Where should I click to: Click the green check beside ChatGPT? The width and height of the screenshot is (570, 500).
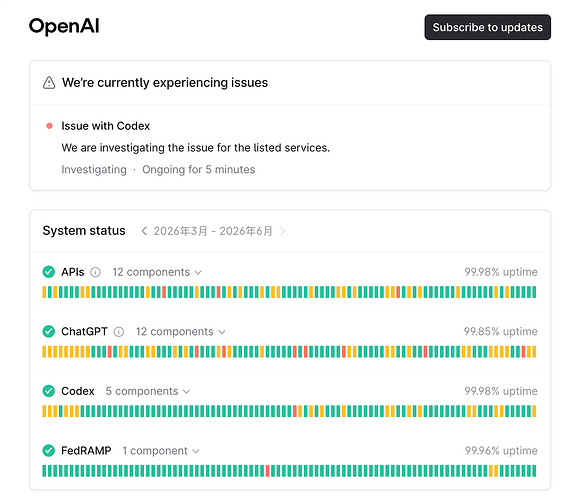click(x=49, y=331)
